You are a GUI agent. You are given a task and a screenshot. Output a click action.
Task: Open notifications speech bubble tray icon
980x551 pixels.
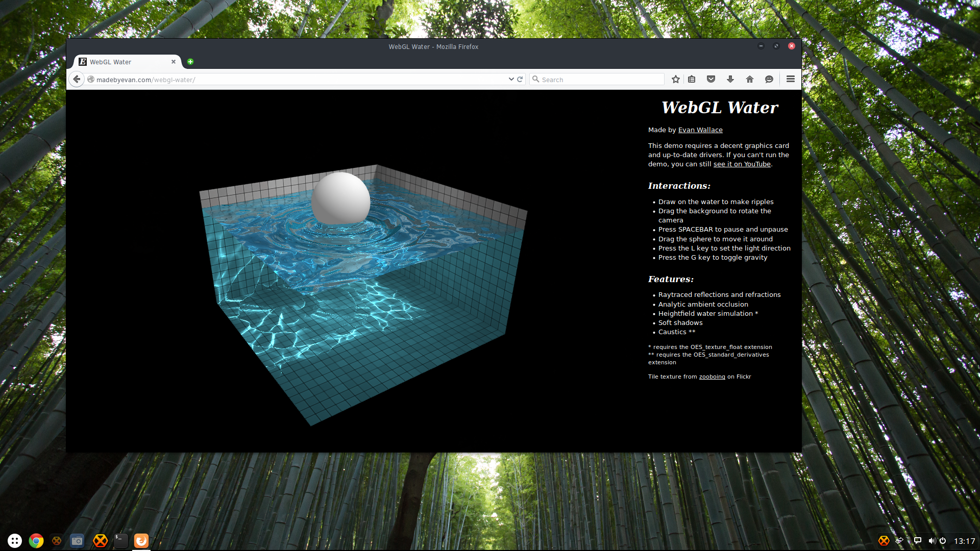pyautogui.click(x=917, y=541)
